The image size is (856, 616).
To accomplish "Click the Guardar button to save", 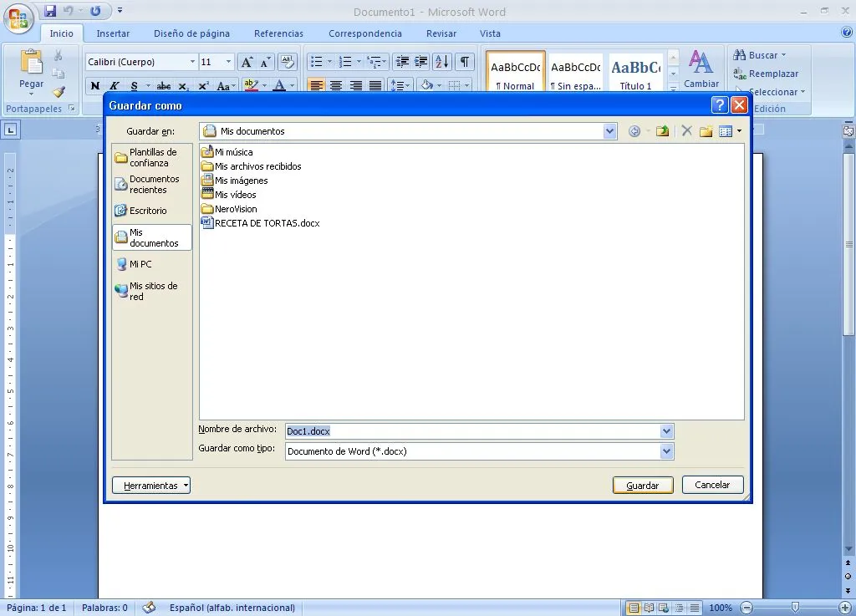I will pos(643,485).
